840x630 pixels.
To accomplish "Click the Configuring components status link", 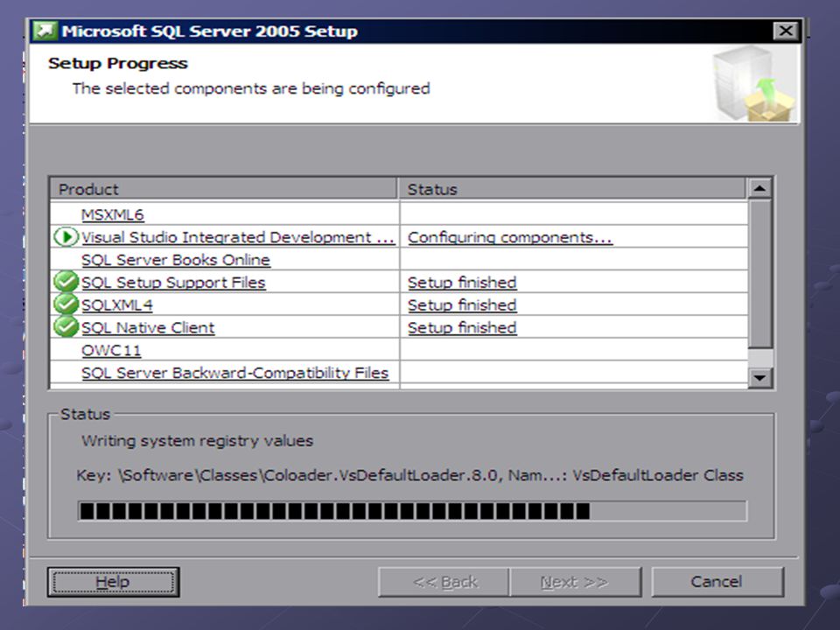I will coord(509,237).
